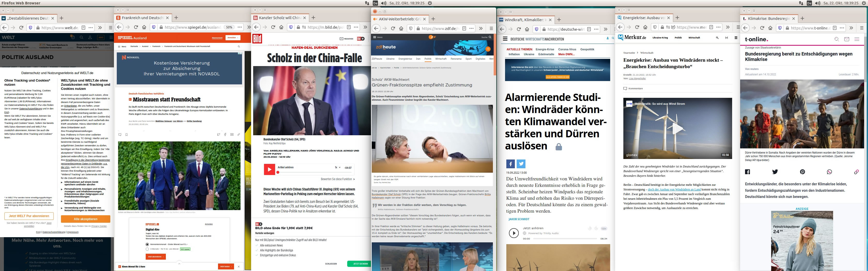The image size is (868, 271).
Task: Open the Merkur.de search magnifier
Action: point(717,38)
